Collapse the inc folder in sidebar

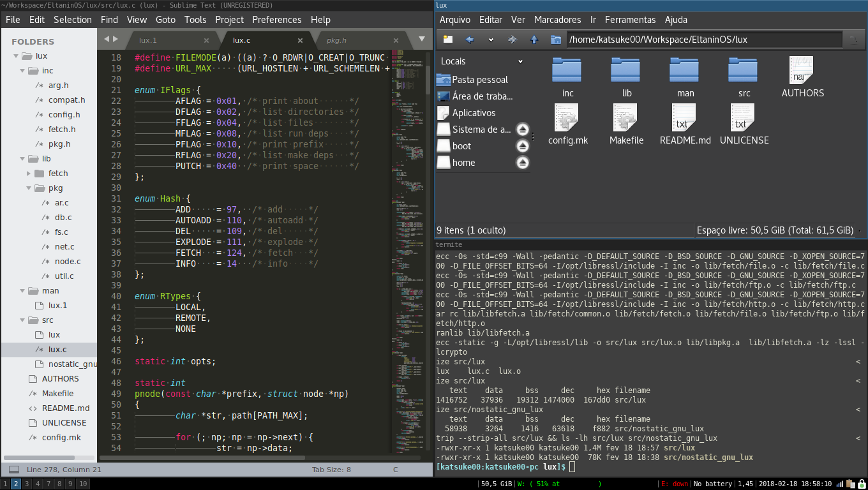pos(24,71)
